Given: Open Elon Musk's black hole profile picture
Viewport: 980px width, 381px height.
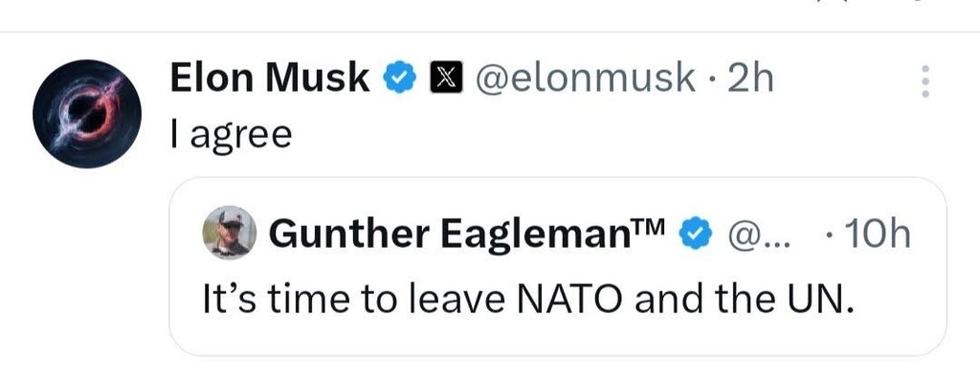Looking at the screenshot, I should tap(87, 114).
